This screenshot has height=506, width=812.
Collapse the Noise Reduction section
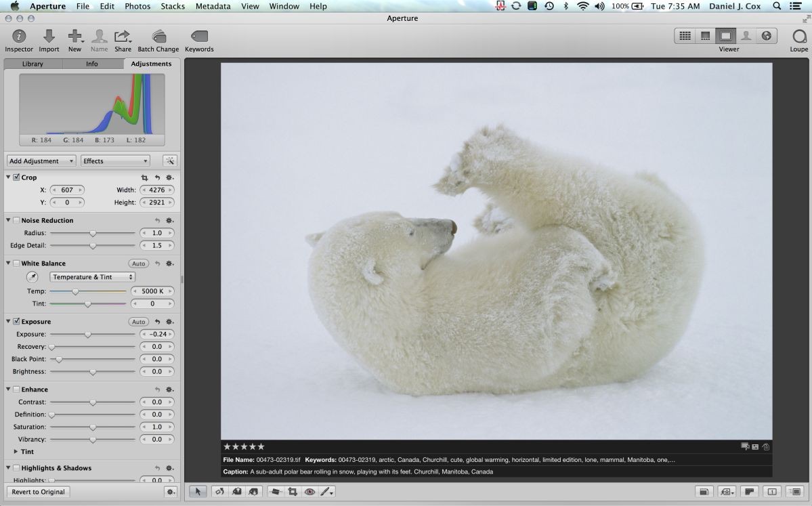click(x=8, y=220)
